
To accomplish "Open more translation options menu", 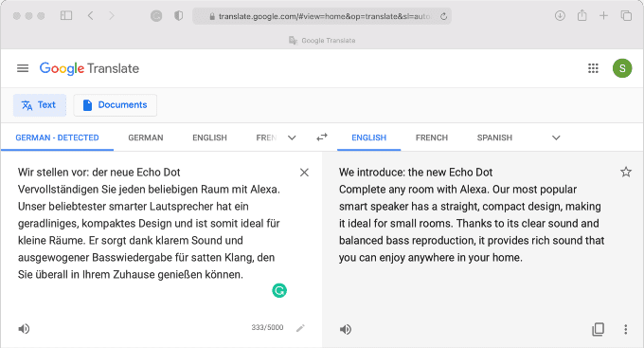I will click(625, 329).
